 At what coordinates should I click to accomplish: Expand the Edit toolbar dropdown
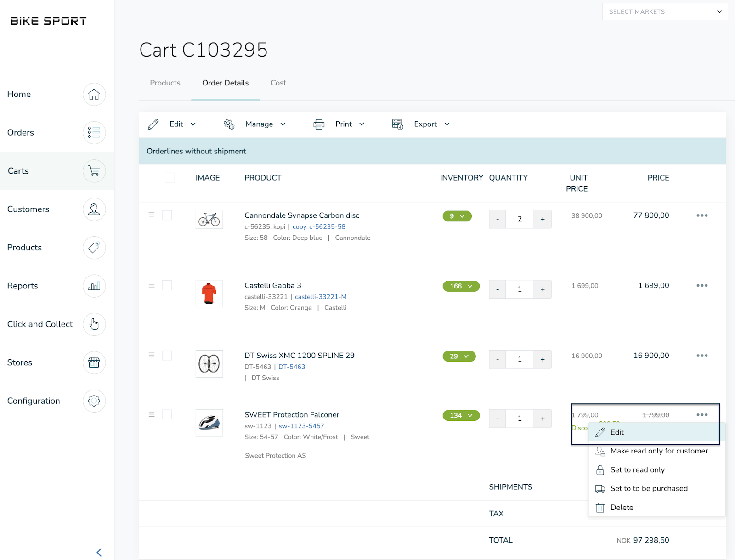[x=193, y=124]
